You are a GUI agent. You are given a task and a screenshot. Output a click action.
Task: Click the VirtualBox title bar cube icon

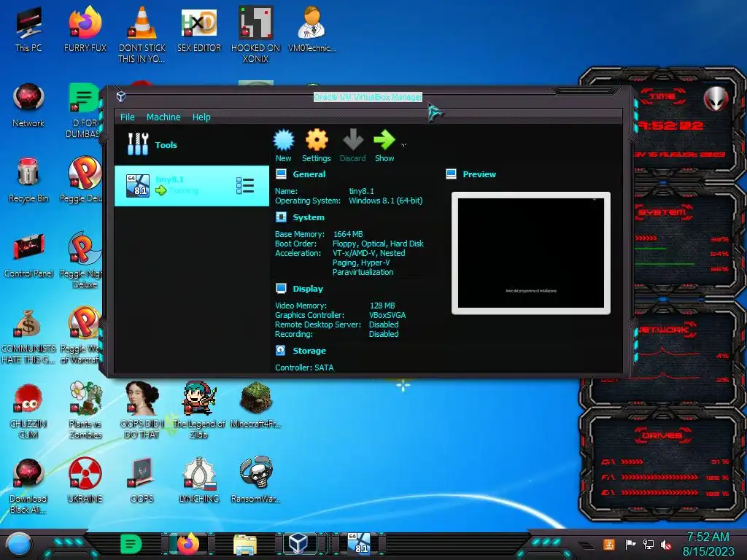[121, 97]
